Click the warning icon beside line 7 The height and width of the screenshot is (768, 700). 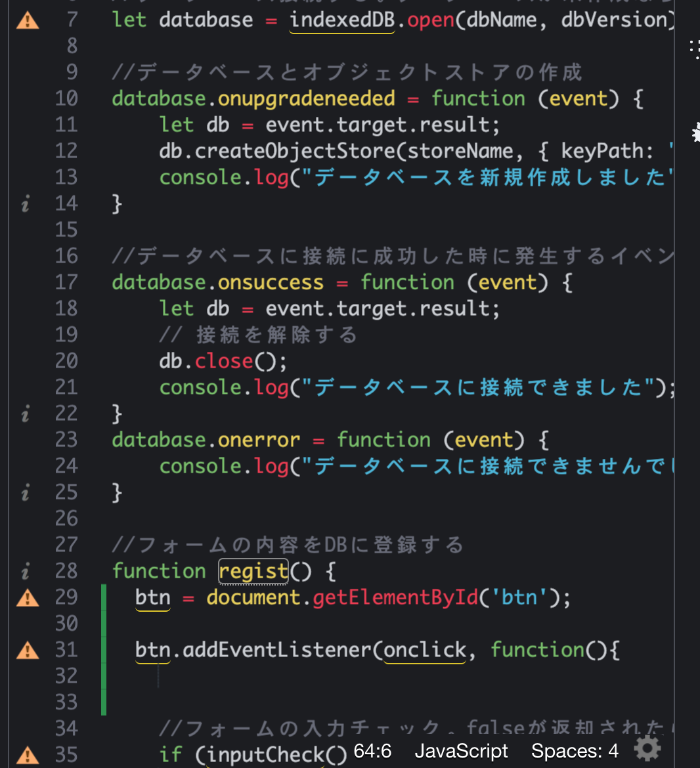coord(26,20)
